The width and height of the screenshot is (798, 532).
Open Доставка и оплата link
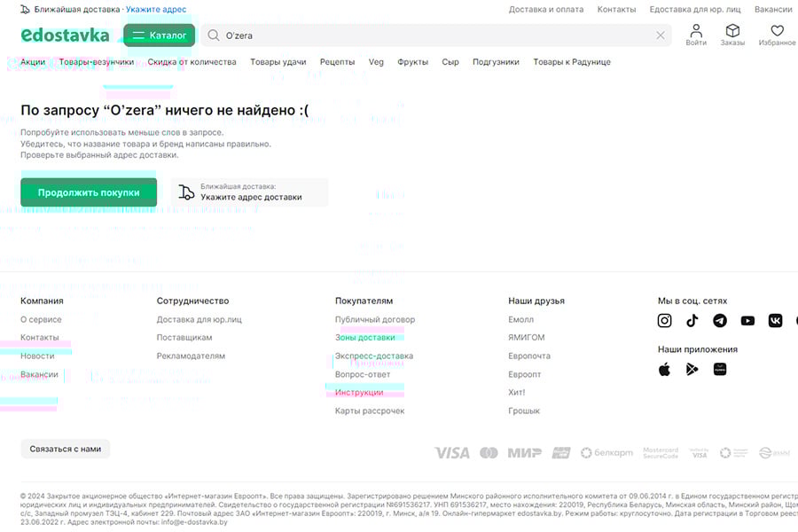coord(546,9)
